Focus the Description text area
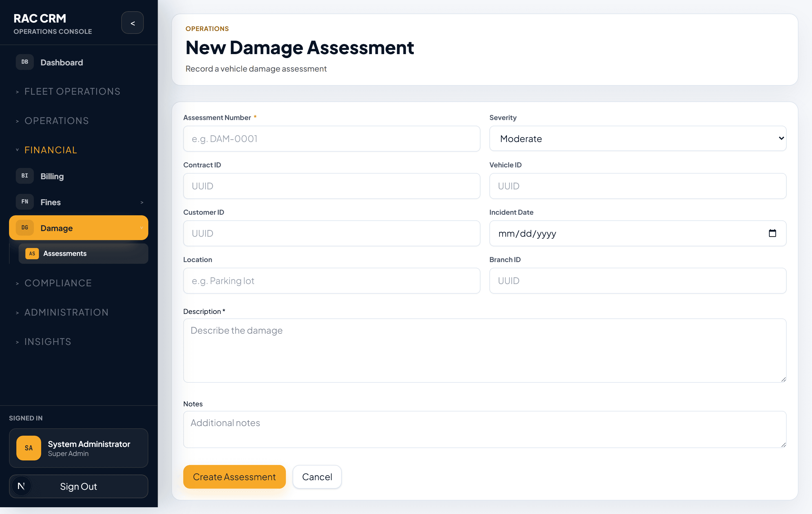The width and height of the screenshot is (812, 514). point(485,350)
